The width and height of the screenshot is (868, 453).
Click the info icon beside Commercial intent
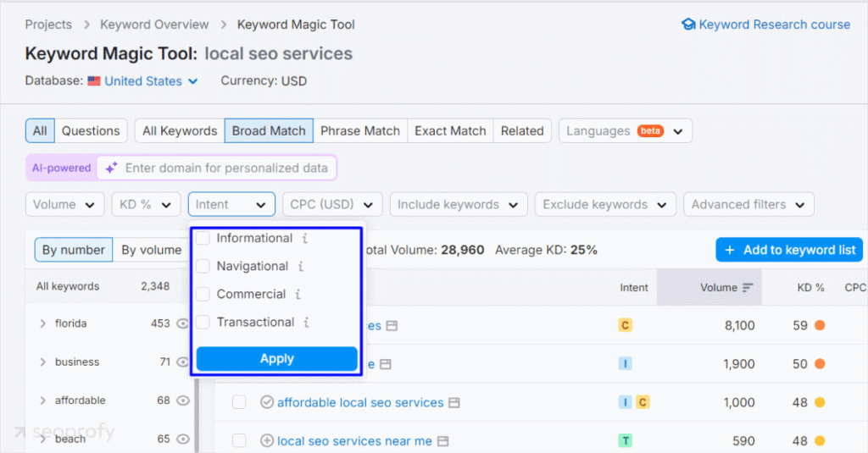tap(298, 295)
